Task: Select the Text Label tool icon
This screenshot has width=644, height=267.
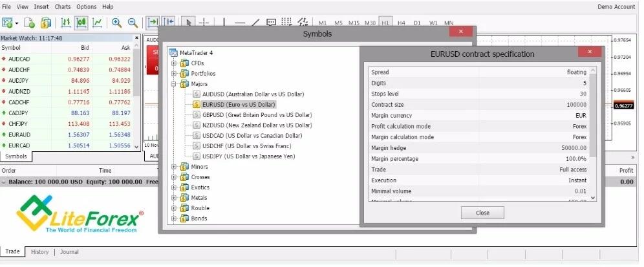Action: tap(271, 23)
